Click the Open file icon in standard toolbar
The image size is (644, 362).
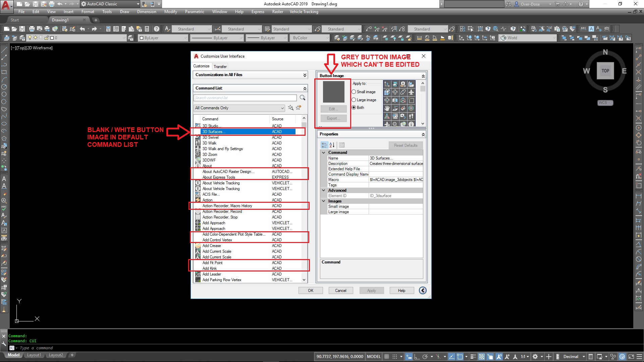coord(14,29)
